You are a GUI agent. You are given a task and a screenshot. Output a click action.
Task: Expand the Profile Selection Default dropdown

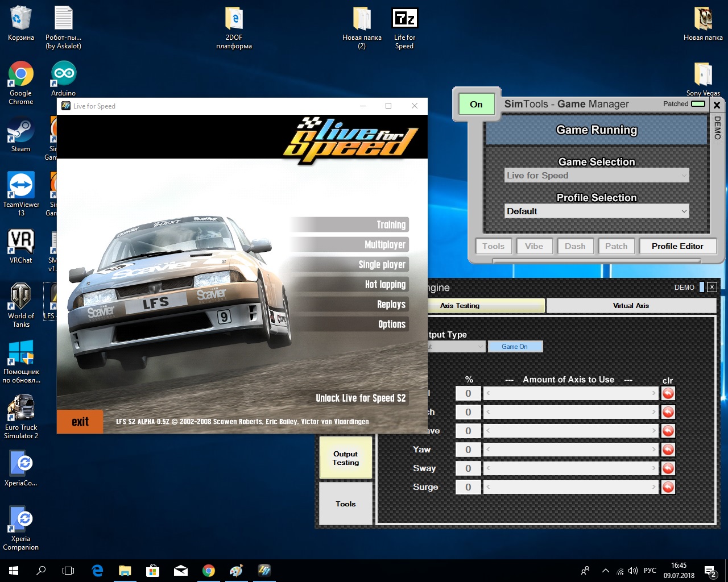pyautogui.click(x=597, y=211)
